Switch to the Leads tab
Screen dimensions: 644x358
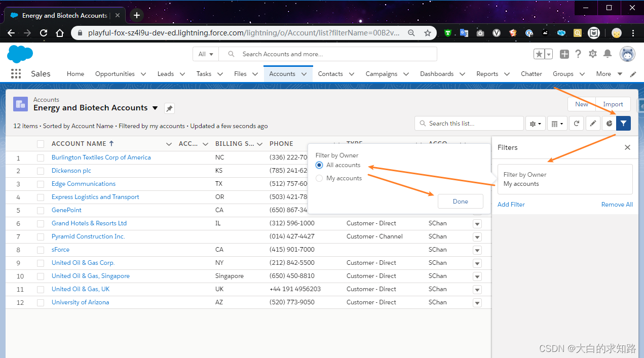166,74
